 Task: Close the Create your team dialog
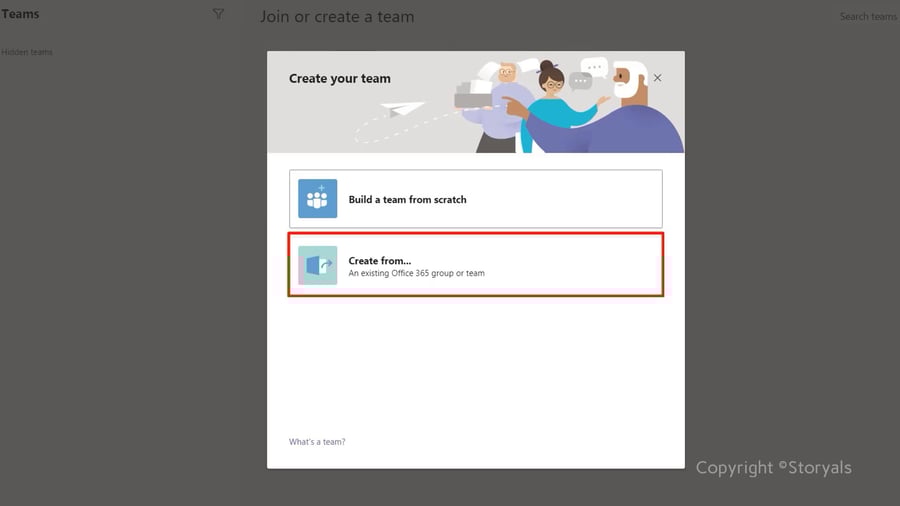click(657, 78)
